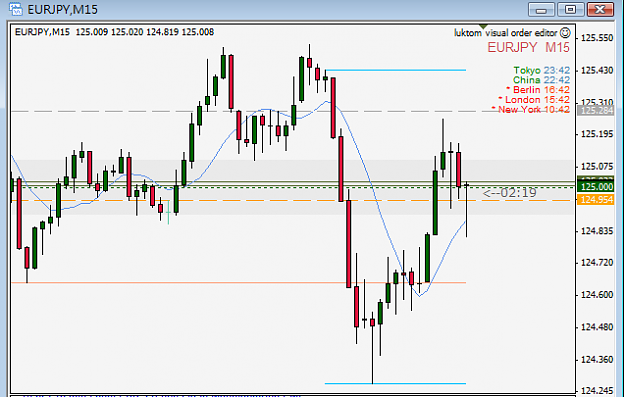Minimize the EURJPY,M15 chart window
The height and width of the screenshot is (397, 625).
(x=541, y=9)
